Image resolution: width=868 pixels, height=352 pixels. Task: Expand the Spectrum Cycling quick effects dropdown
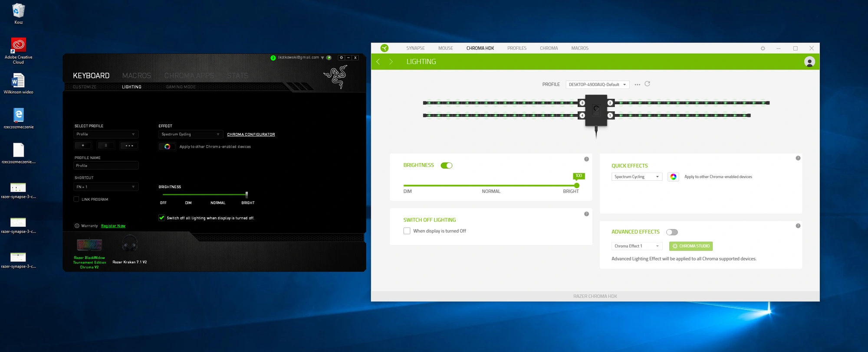click(x=637, y=177)
